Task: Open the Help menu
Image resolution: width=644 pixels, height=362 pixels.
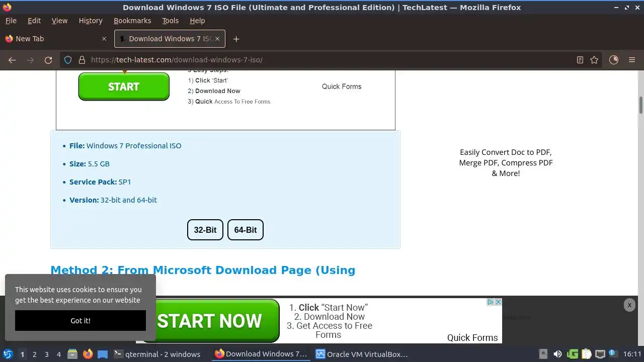Action: pos(197,21)
